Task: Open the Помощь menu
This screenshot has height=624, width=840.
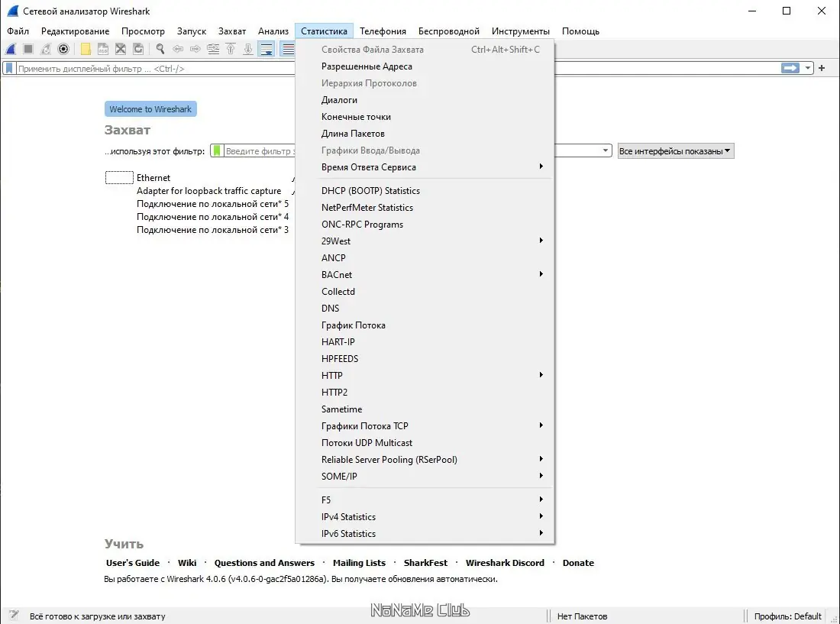Action: tap(580, 31)
